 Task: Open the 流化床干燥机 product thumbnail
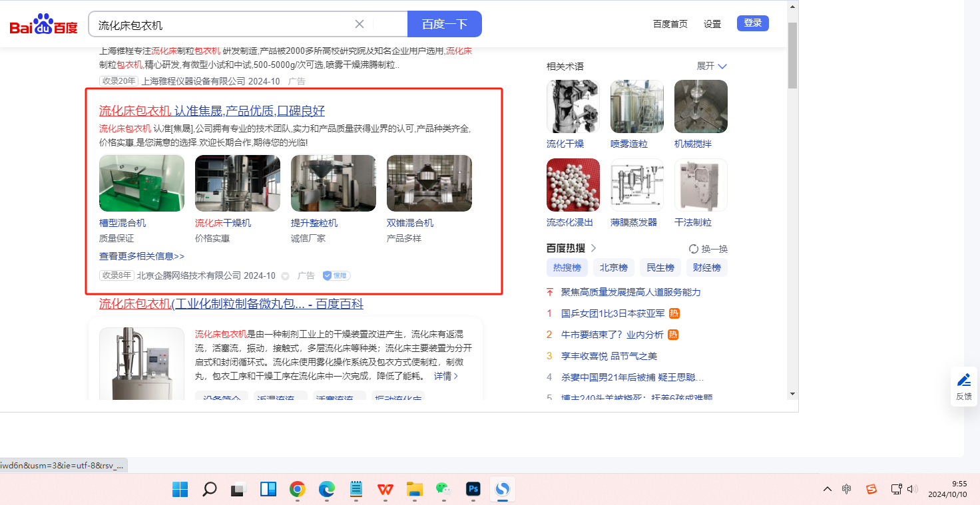click(237, 183)
